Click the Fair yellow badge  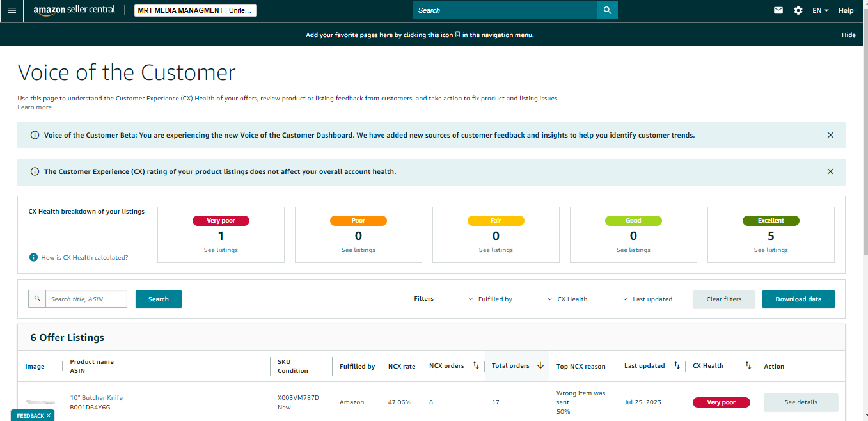pos(496,221)
